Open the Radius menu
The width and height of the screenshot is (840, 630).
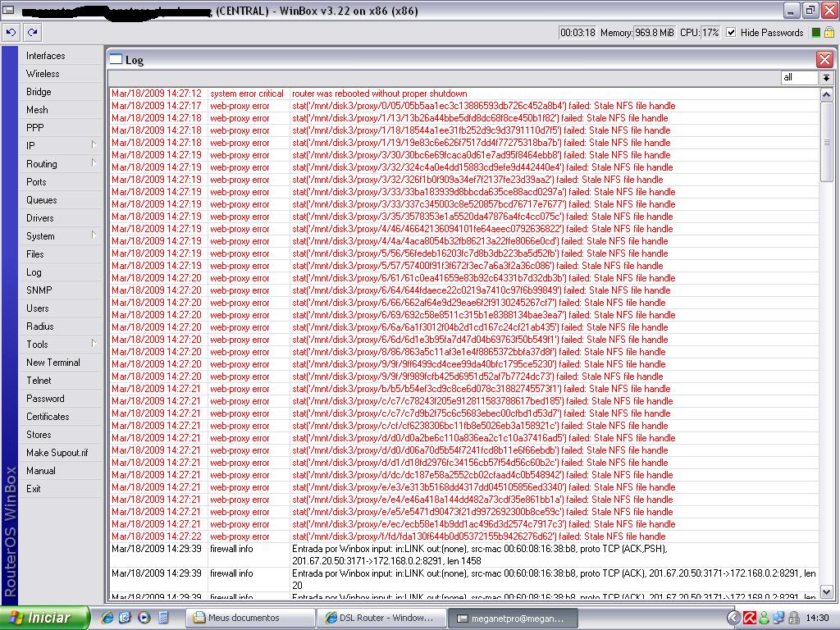click(x=40, y=326)
